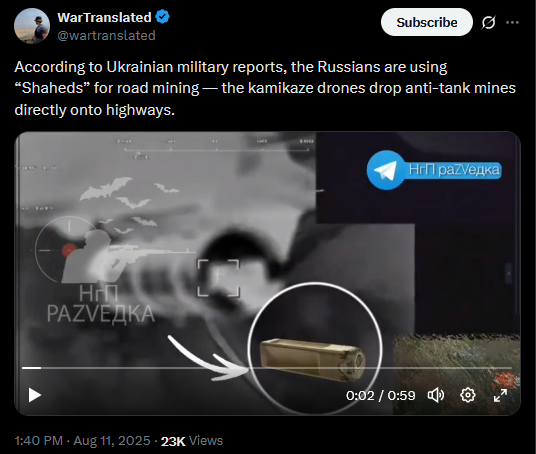
Task: Click the blue verified badge
Action: tap(162, 17)
